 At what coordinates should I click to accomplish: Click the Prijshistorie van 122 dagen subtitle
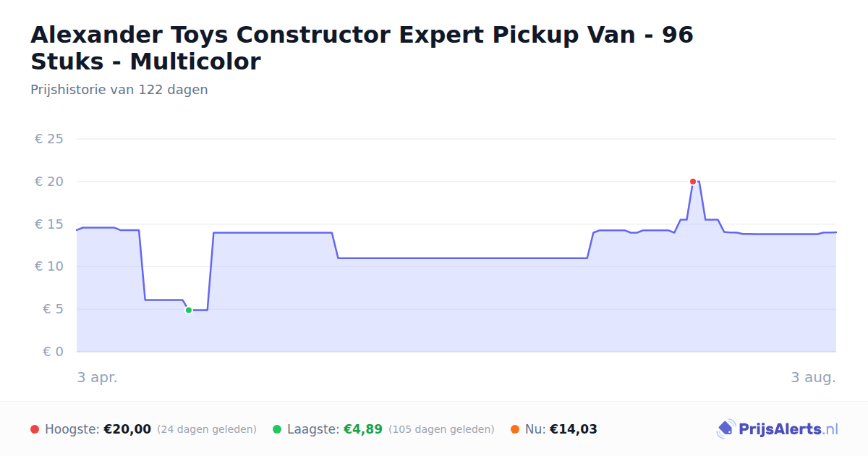pyautogui.click(x=119, y=90)
